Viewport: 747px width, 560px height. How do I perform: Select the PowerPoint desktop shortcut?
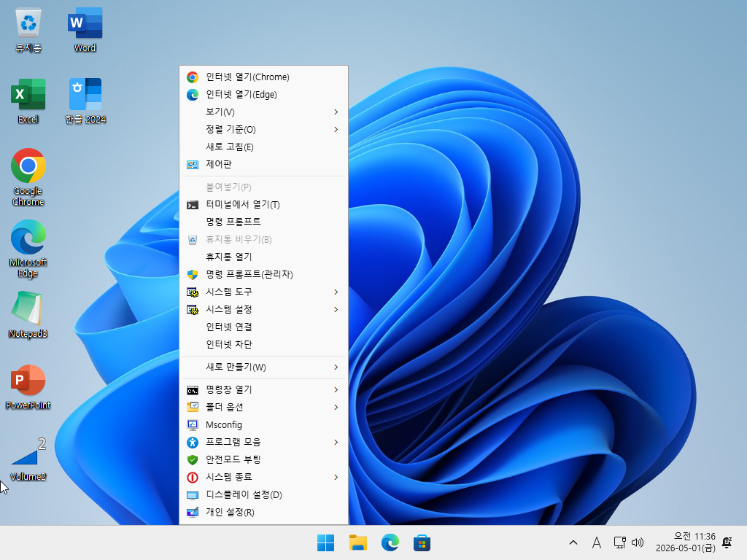28,386
